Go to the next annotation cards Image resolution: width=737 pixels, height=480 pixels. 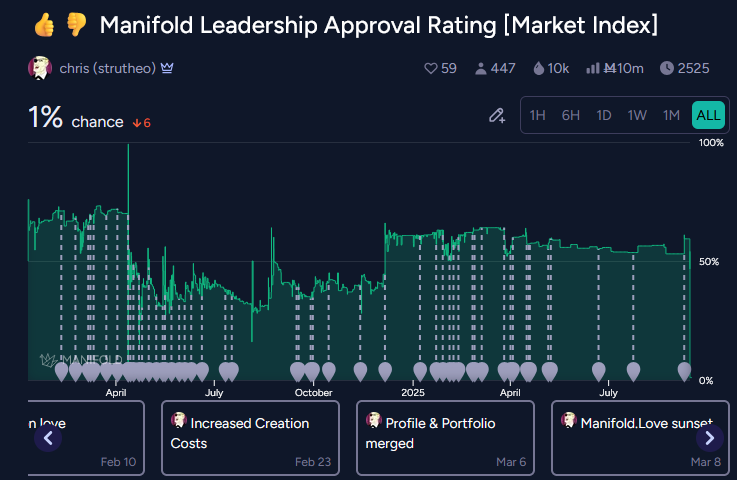coord(710,438)
